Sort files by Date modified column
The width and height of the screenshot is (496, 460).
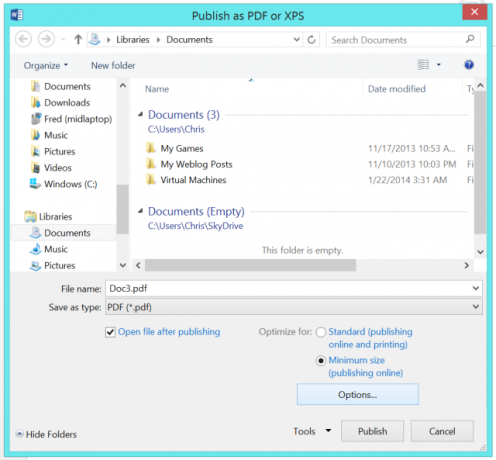(396, 89)
